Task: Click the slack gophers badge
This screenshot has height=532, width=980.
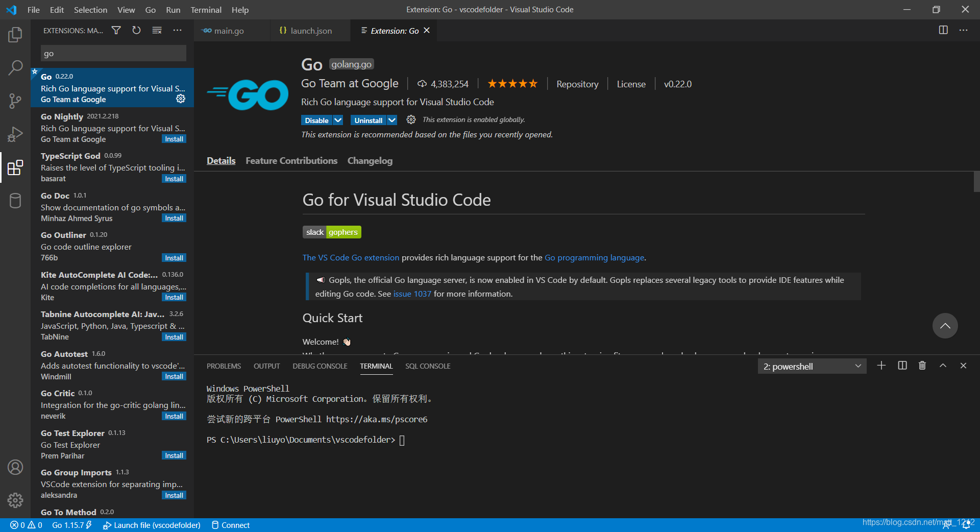Action: click(x=332, y=232)
